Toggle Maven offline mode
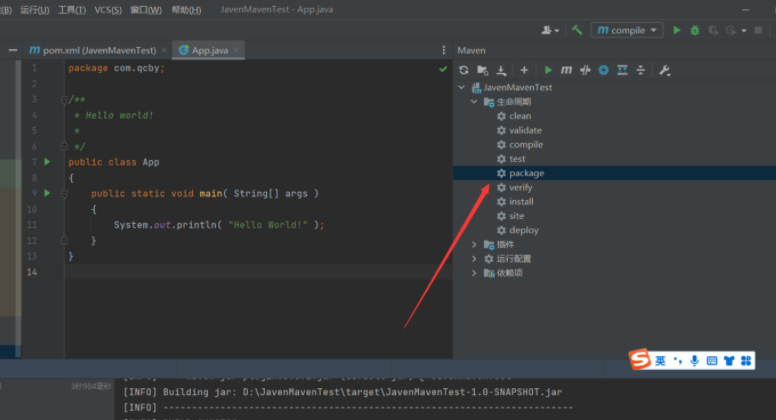The image size is (776, 420). coord(585,70)
